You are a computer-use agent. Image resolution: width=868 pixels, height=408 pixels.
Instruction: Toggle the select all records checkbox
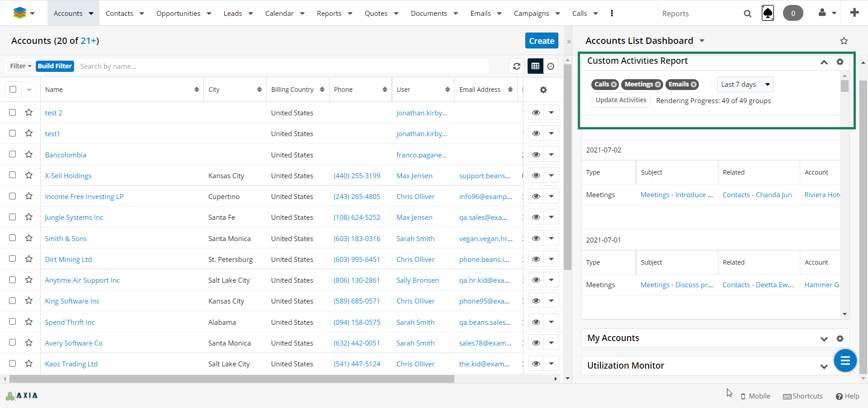13,90
